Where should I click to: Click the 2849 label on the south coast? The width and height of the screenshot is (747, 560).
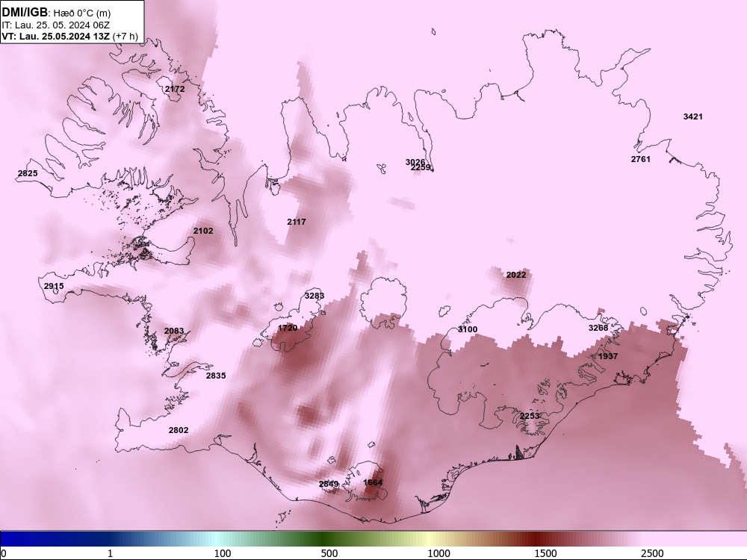pos(329,485)
